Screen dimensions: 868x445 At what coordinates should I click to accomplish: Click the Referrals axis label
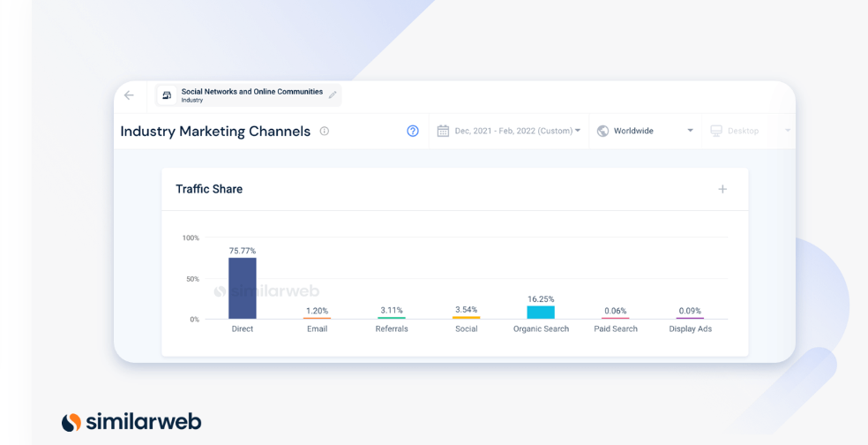click(x=392, y=328)
